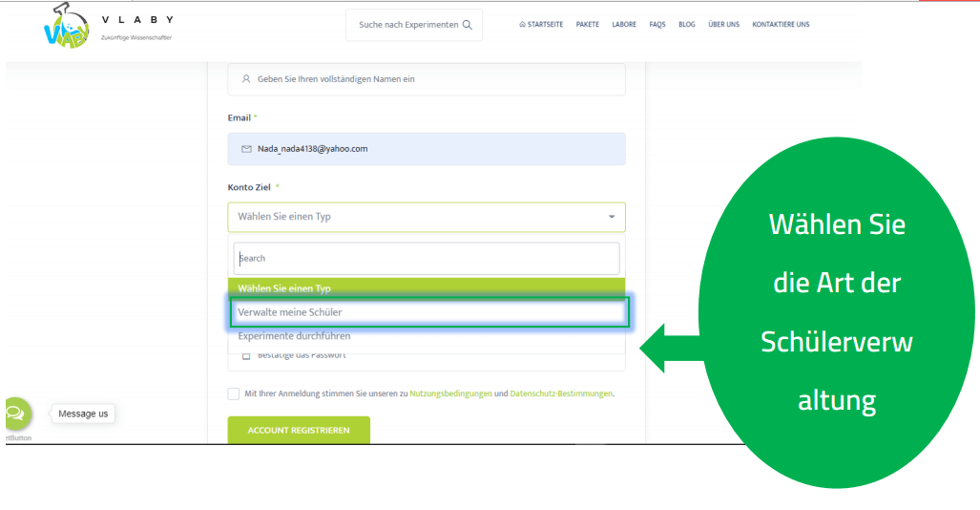Screen dimensions: 980x510
Task: Go to the LABORE page
Action: pyautogui.click(x=624, y=25)
